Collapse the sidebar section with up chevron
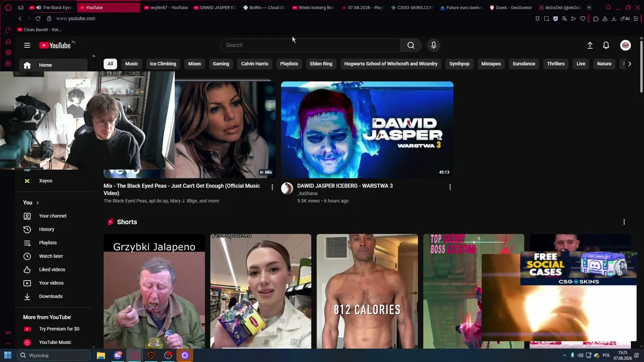Viewport: 644px width, 362px height. [x=94, y=56]
